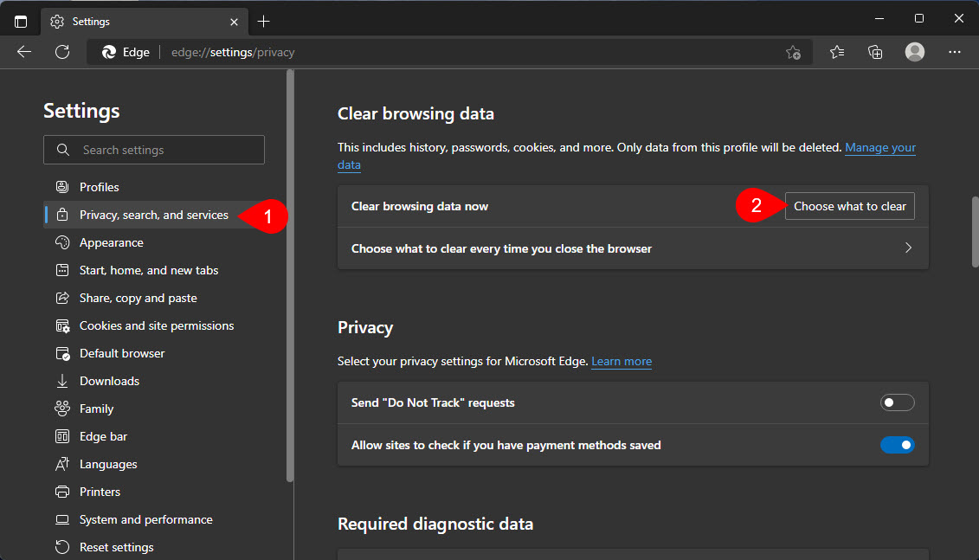Follow the Manage your data link

click(x=879, y=148)
